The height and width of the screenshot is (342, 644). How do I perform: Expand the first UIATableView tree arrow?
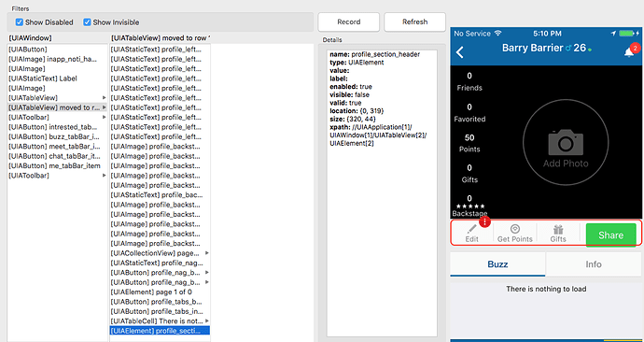click(x=105, y=98)
